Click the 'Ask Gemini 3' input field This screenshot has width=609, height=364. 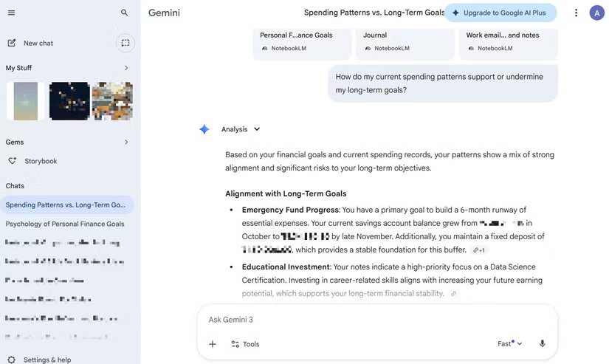369,320
